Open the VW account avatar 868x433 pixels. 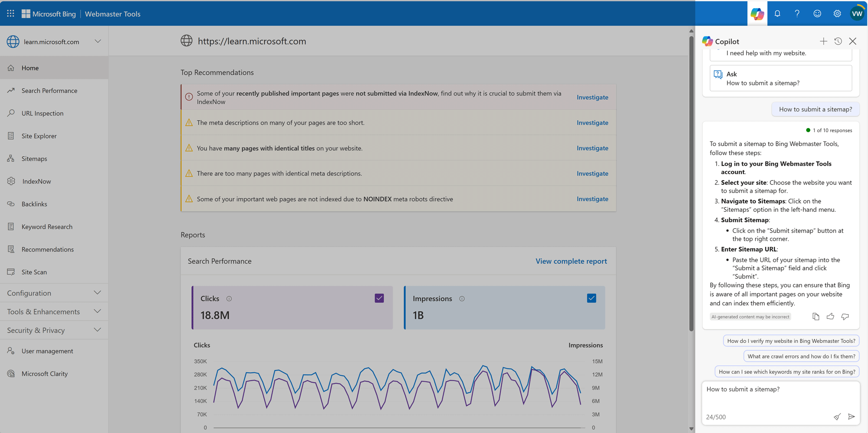point(857,13)
